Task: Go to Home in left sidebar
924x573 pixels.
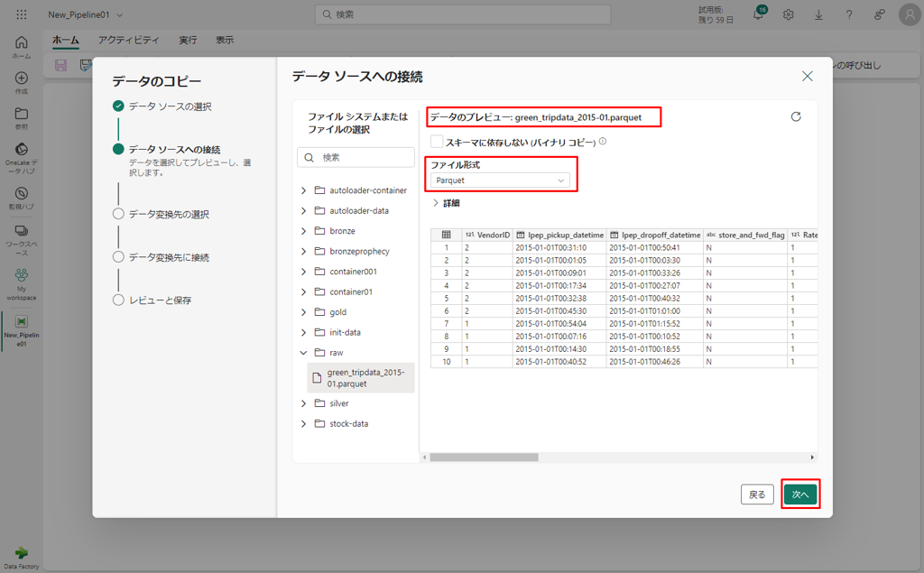Action: pos(22,47)
